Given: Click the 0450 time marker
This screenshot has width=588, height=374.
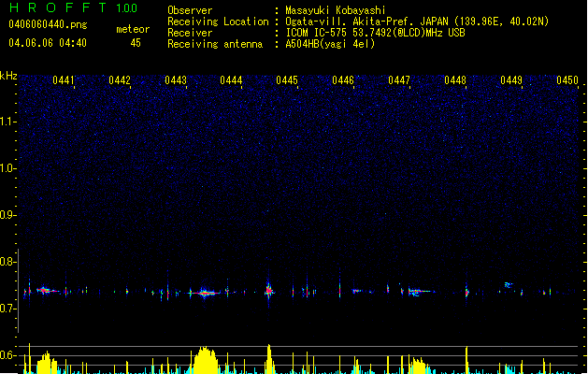Looking at the screenshot, I should coord(567,80).
